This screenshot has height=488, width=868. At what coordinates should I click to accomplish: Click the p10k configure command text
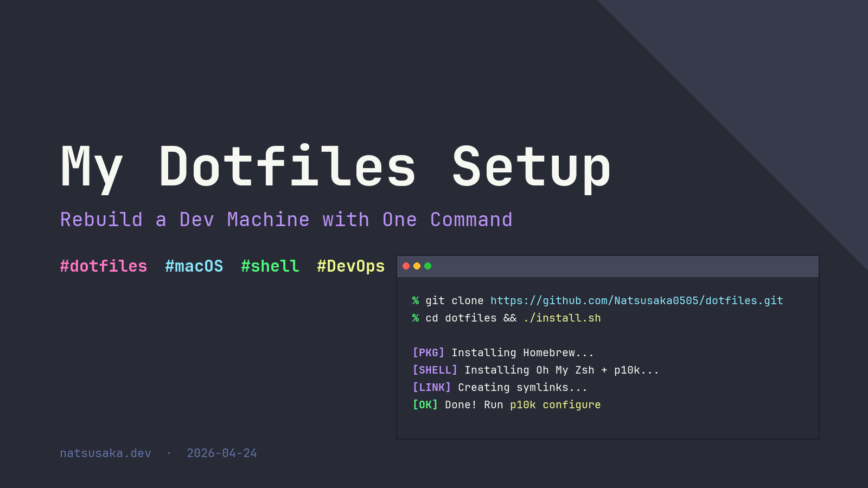555,404
